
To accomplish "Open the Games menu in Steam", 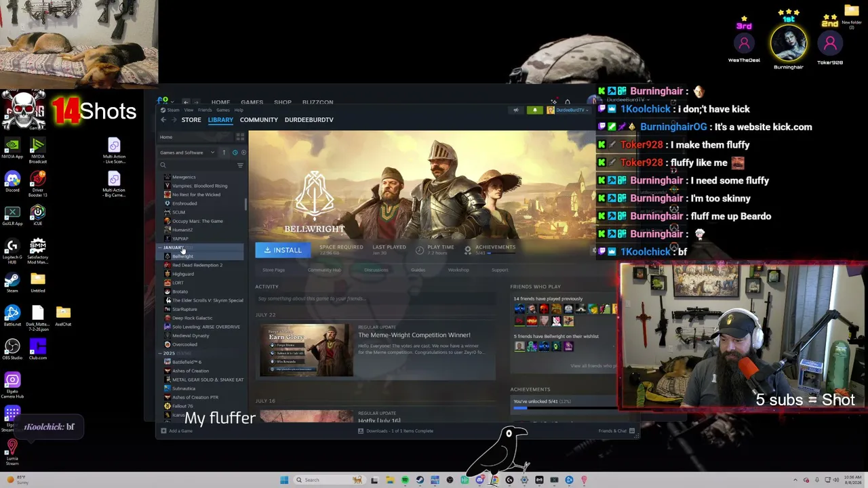I will 222,110.
